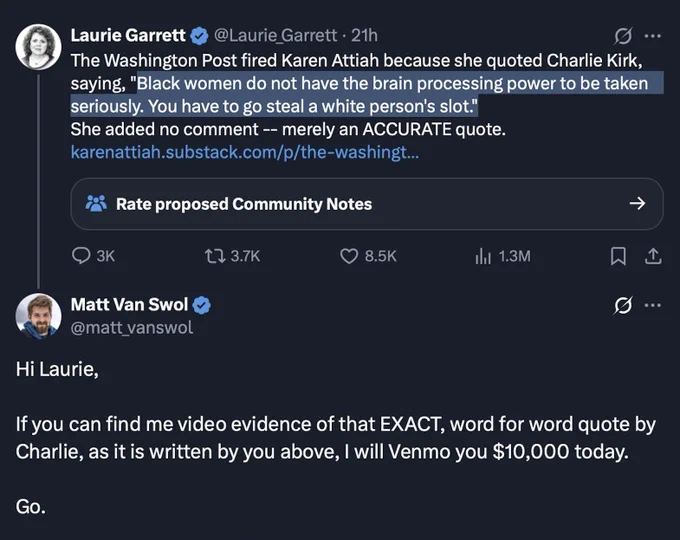The image size is (680, 540).
Task: Repost Laurie Garrett's tweet
Action: click(x=232, y=256)
